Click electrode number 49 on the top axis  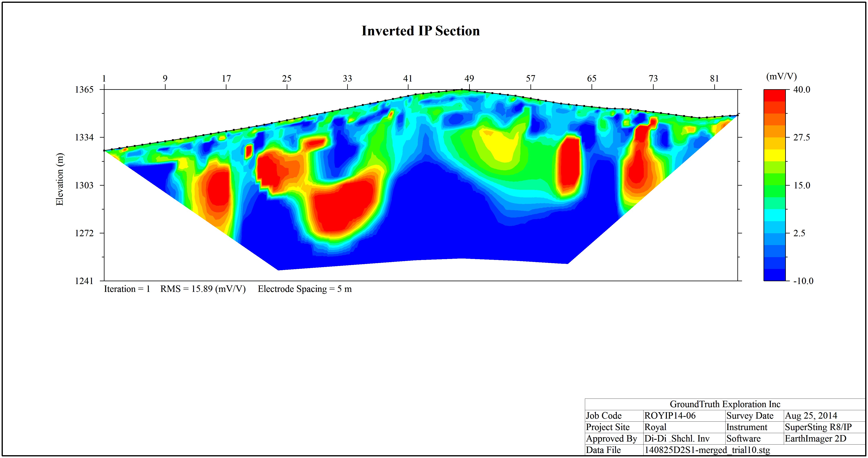tap(469, 79)
